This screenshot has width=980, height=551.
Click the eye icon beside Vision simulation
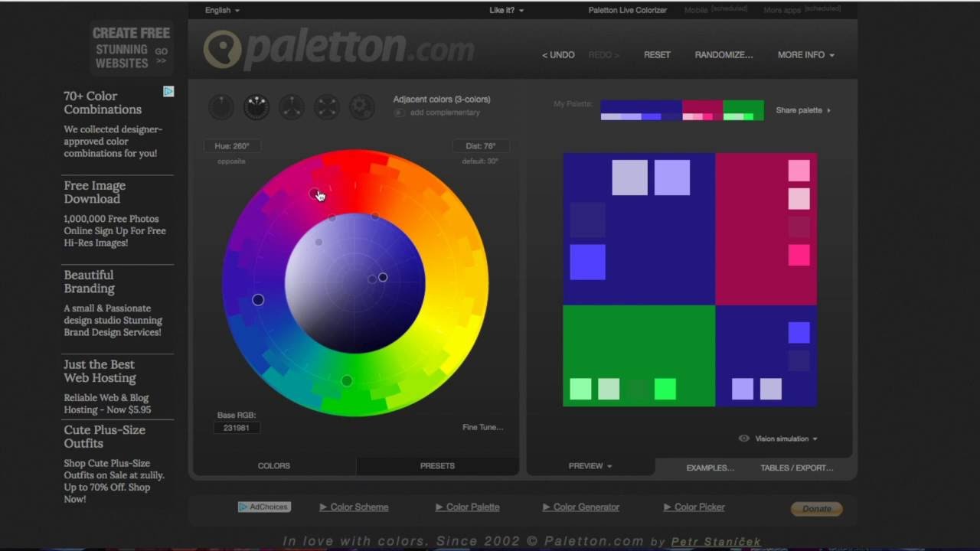pos(743,439)
